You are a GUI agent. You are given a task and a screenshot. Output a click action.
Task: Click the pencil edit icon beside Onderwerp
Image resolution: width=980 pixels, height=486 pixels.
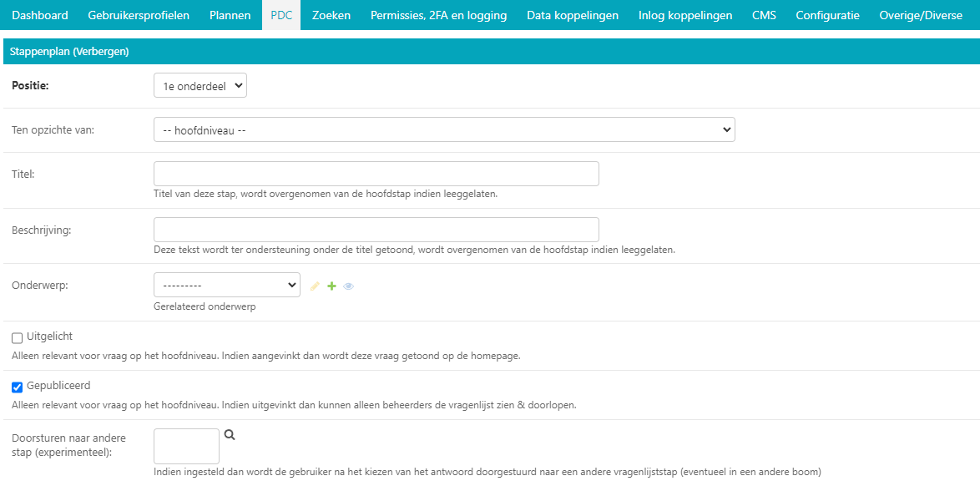click(315, 286)
